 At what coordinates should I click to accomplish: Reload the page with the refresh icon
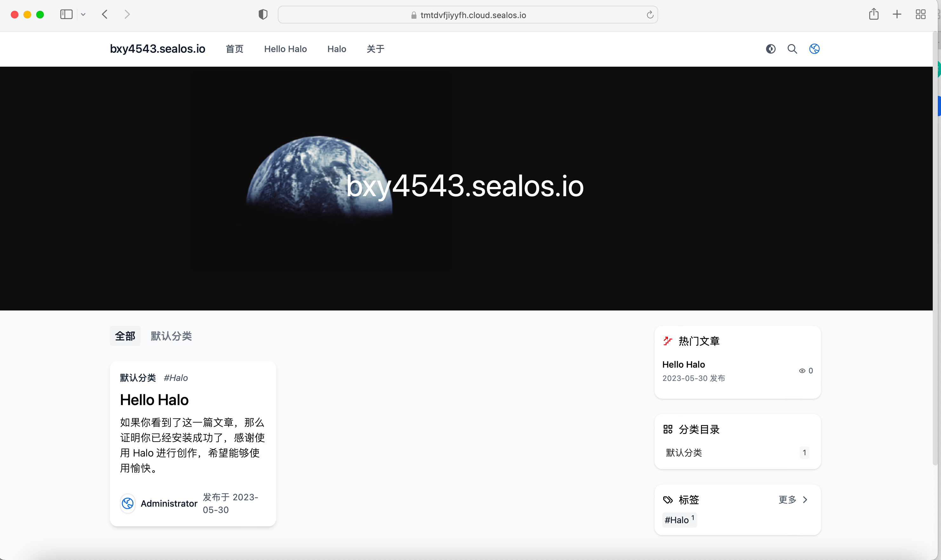[x=650, y=15]
